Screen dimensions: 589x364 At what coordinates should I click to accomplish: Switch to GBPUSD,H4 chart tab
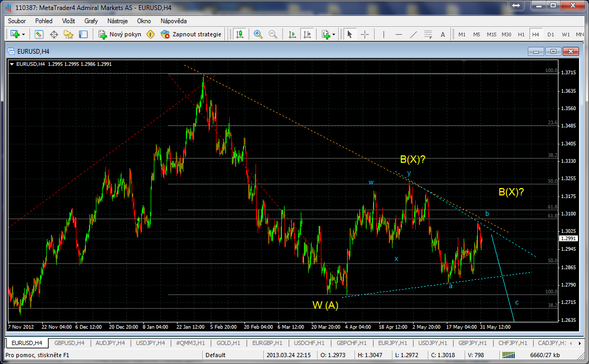point(69,343)
